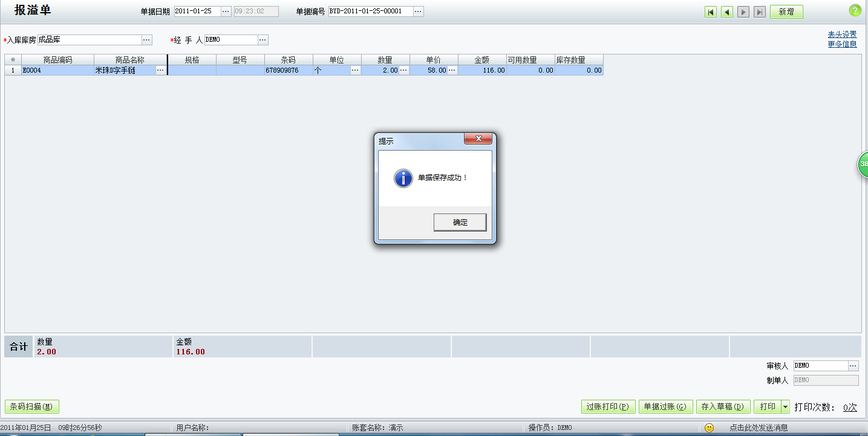Screen dimensions: 868x436
Task: Expand the 打印 button dropdown arrow
Action: [x=786, y=407]
